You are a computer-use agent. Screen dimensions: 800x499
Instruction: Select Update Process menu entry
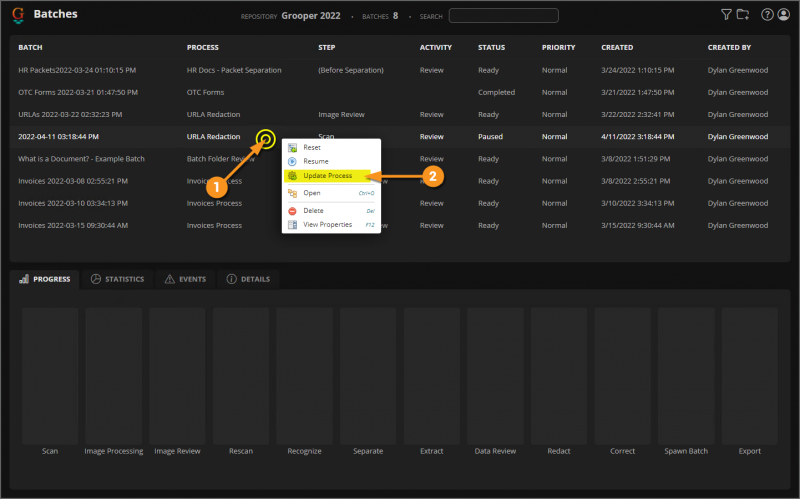point(331,176)
